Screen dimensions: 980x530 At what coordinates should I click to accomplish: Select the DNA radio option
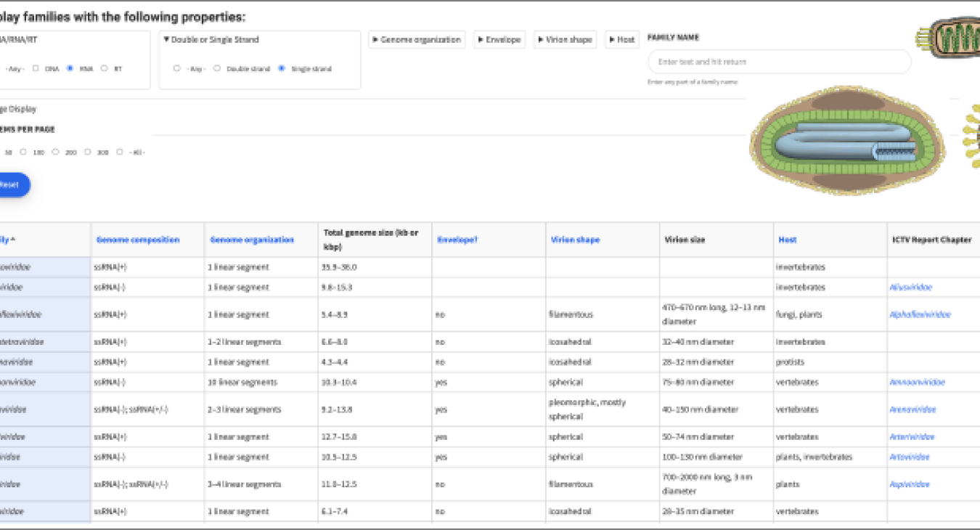[x=36, y=69]
